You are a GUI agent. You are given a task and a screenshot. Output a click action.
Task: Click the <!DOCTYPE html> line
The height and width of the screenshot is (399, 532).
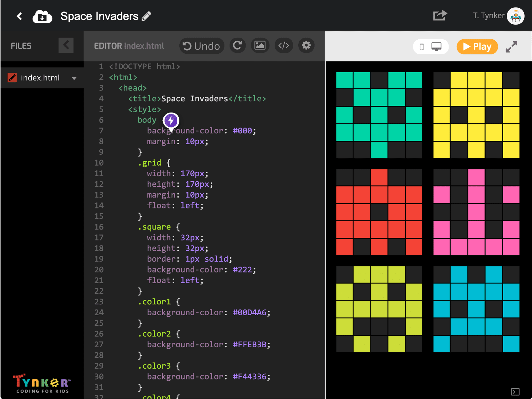click(145, 66)
